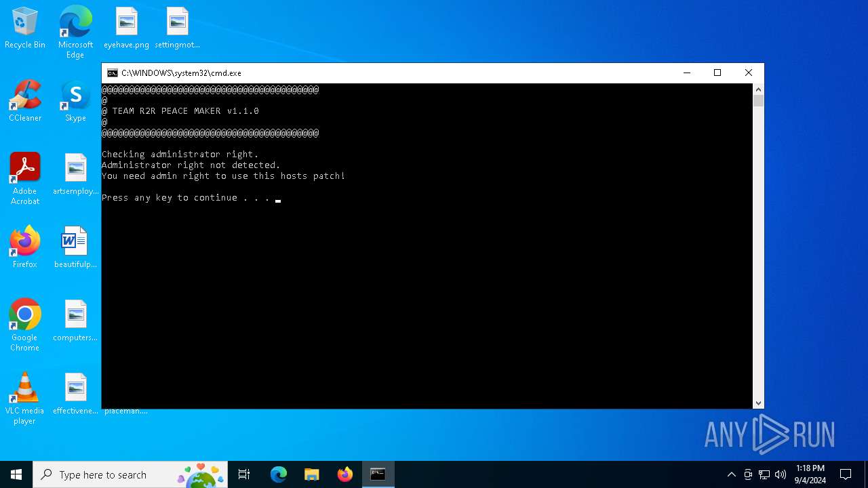Image resolution: width=868 pixels, height=488 pixels.
Task: Select the eyehave.png file on desktop
Action: [x=126, y=28]
